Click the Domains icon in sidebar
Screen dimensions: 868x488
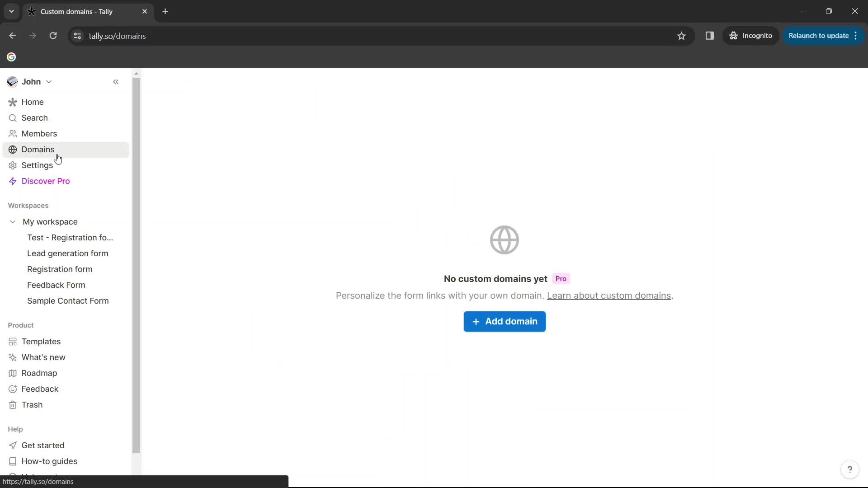point(13,150)
